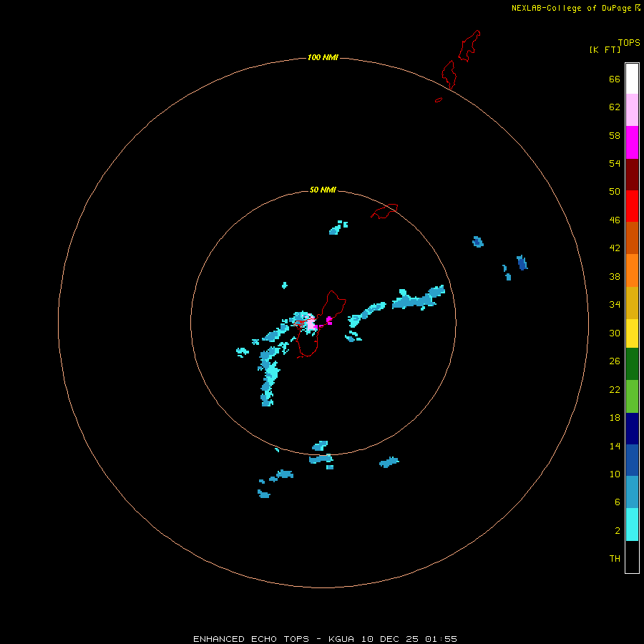644x644 pixels.
Task: Click the legend value 22
Action: (x=615, y=390)
